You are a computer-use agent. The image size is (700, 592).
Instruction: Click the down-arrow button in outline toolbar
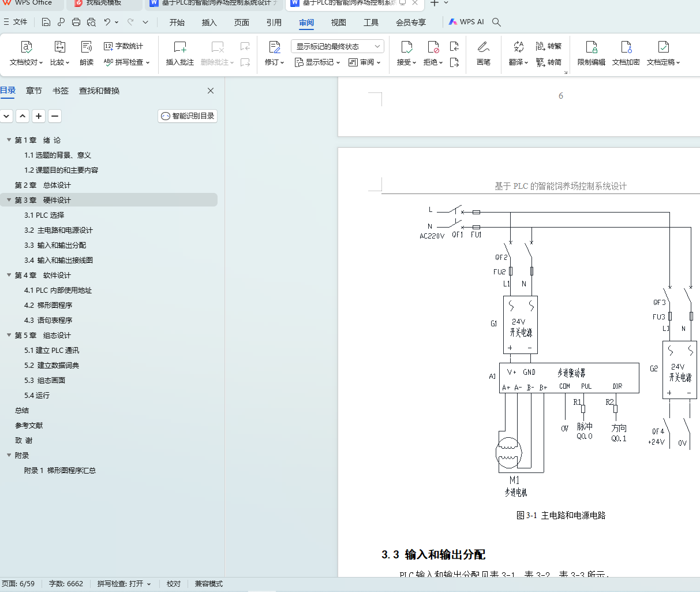[x=6, y=116]
